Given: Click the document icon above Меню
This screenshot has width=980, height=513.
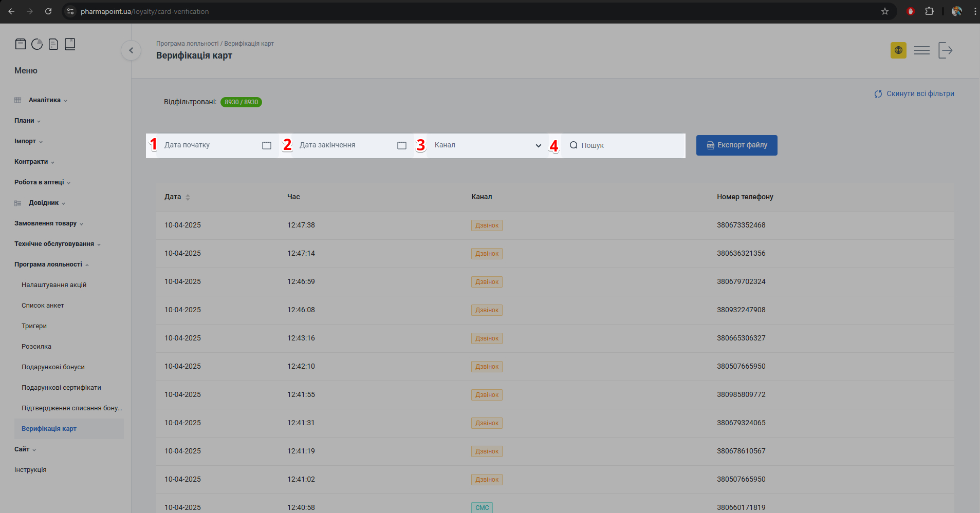Looking at the screenshot, I should pyautogui.click(x=53, y=44).
